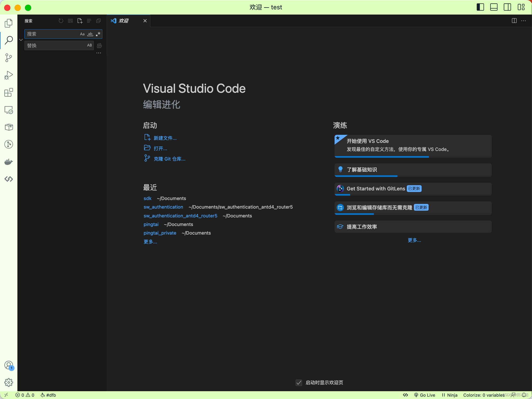532x399 pixels.
Task: Click the customize layout button in title bar
Action: 521,7
